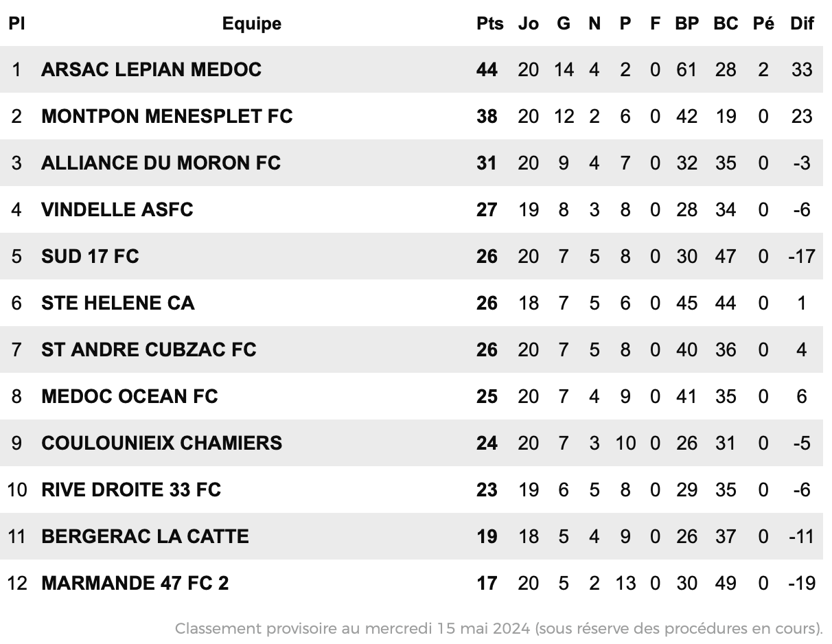
Task: Select COULOUNIEIX CHAMIERS team name
Action: coord(161,444)
